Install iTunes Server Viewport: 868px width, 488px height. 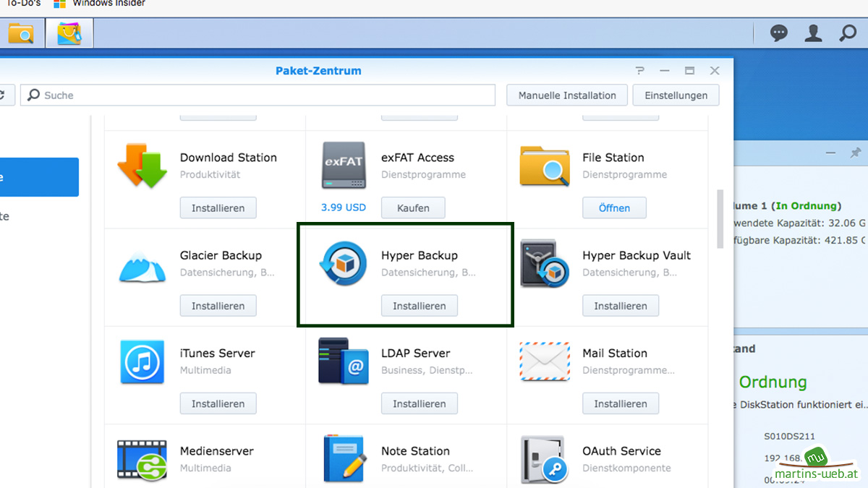(x=218, y=404)
